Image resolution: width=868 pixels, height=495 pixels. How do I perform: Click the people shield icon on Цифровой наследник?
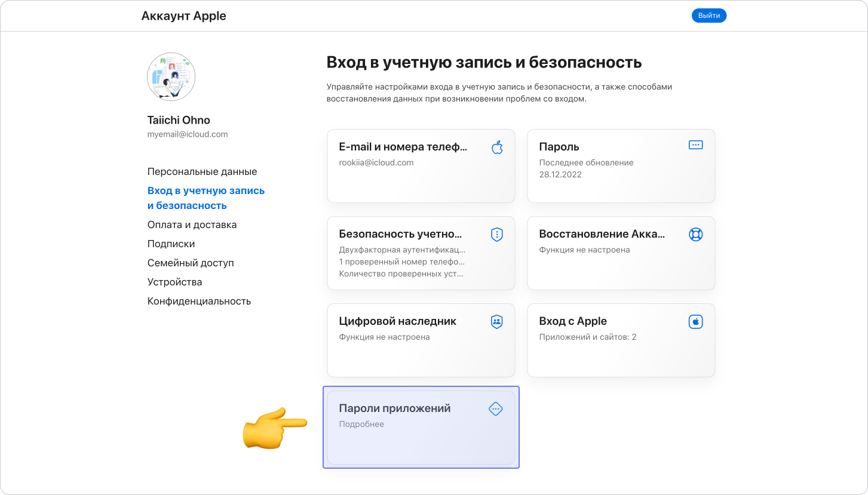pyautogui.click(x=496, y=322)
